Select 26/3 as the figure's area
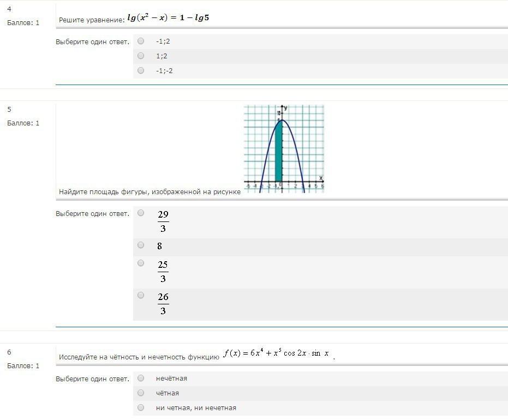Viewport: 508px width, 420px height. [x=141, y=295]
